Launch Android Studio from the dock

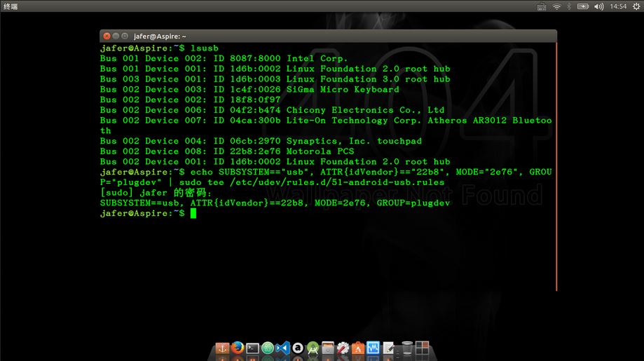point(313,348)
